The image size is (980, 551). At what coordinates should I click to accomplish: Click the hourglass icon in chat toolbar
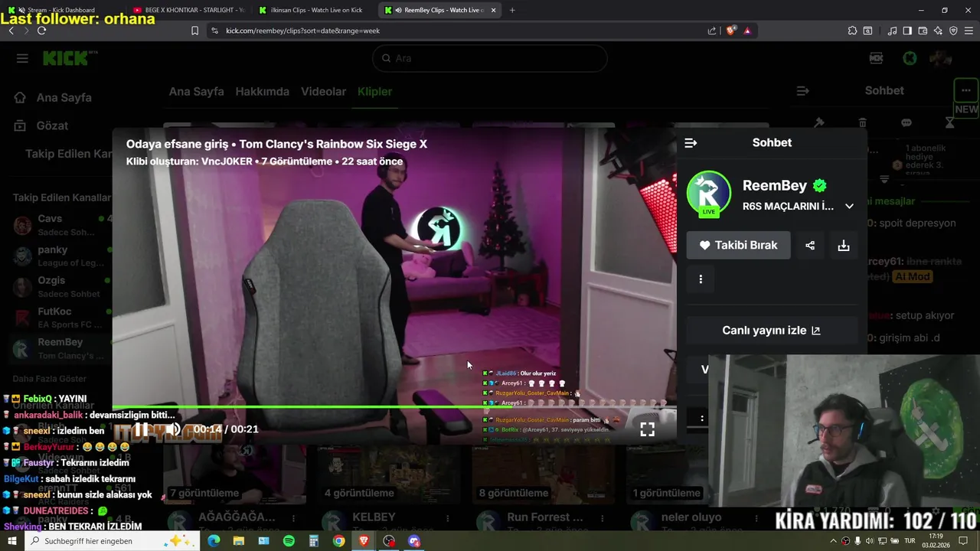949,122
